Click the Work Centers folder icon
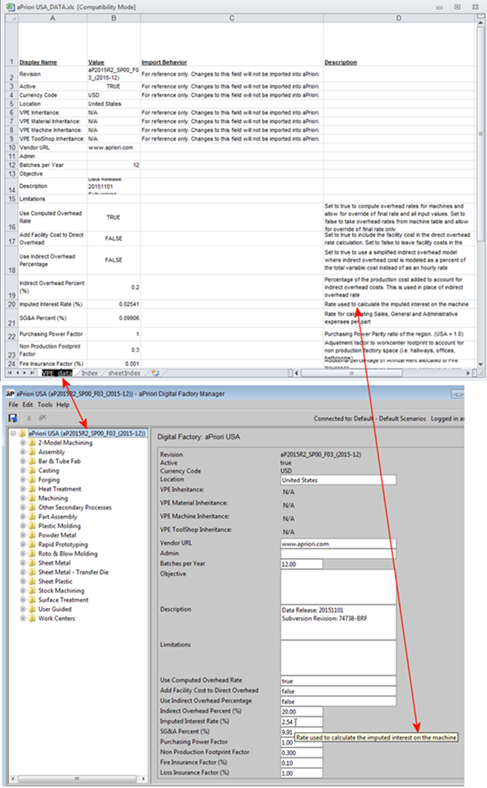 click(x=32, y=618)
